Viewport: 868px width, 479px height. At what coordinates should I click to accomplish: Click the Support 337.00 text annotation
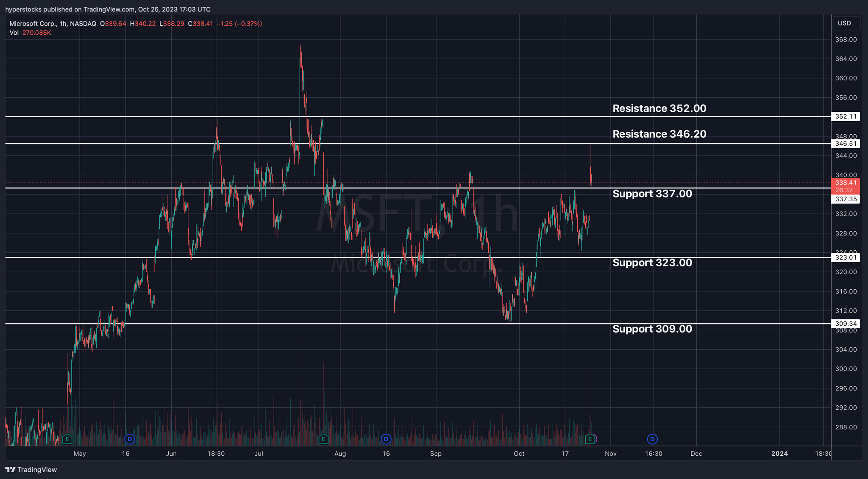point(652,194)
